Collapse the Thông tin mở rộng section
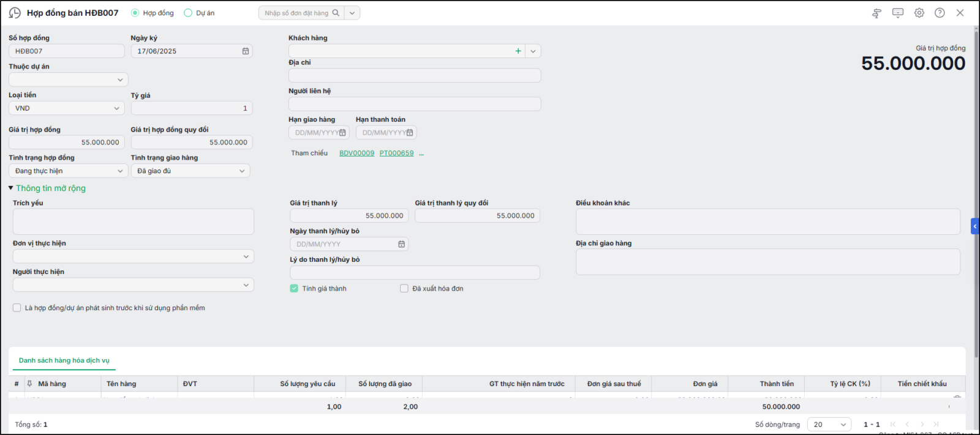The width and height of the screenshot is (980, 435). click(47, 188)
